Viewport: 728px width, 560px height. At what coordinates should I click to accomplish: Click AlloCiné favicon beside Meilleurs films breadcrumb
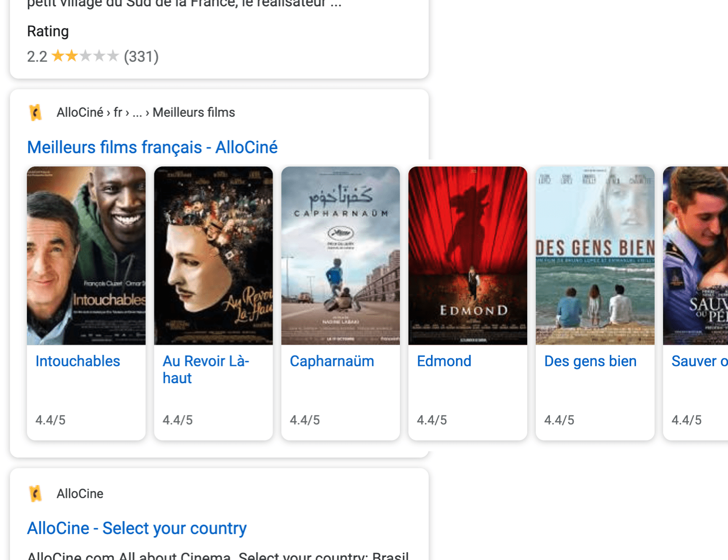click(35, 113)
